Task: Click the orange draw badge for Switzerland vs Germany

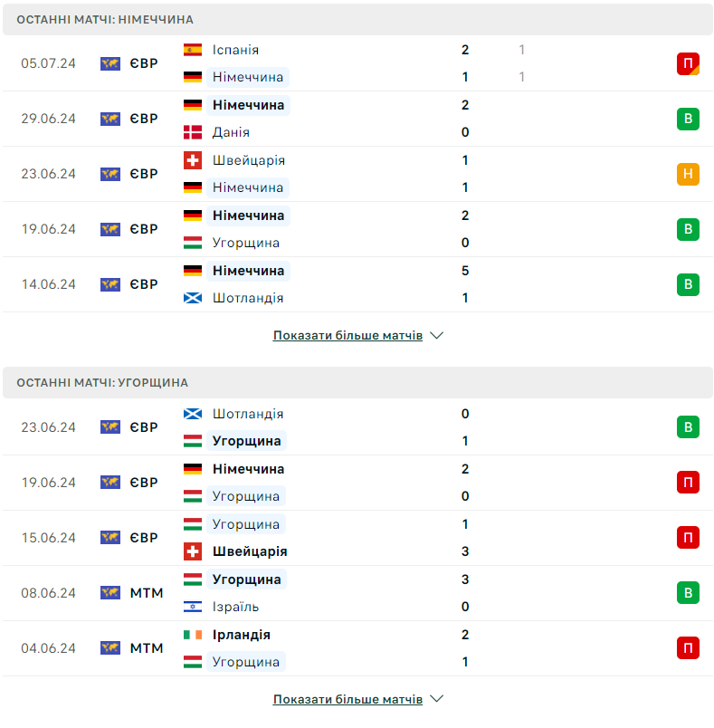Action: 688,174
